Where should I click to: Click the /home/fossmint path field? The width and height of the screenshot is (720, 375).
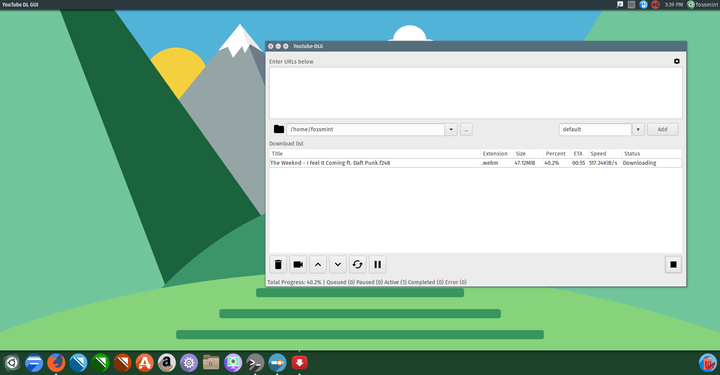(366, 129)
